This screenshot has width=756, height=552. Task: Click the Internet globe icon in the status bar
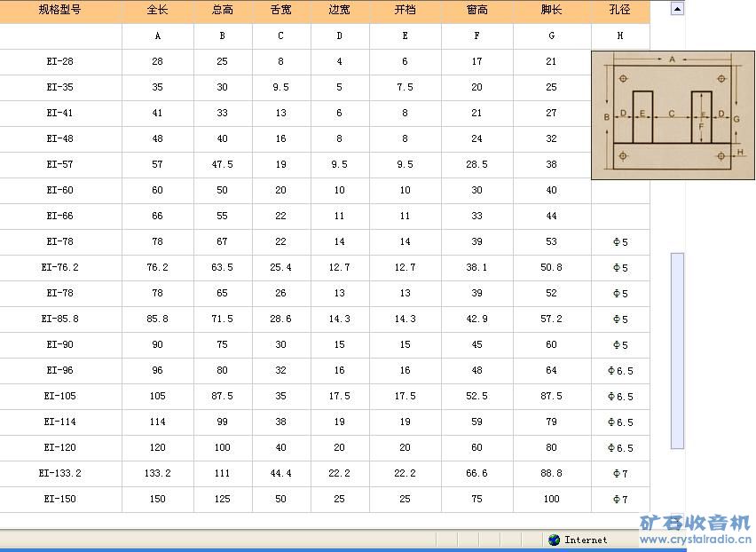(x=553, y=540)
